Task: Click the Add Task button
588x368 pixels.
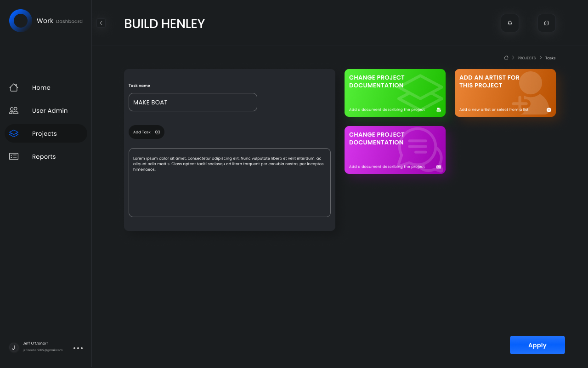Action: click(147, 132)
